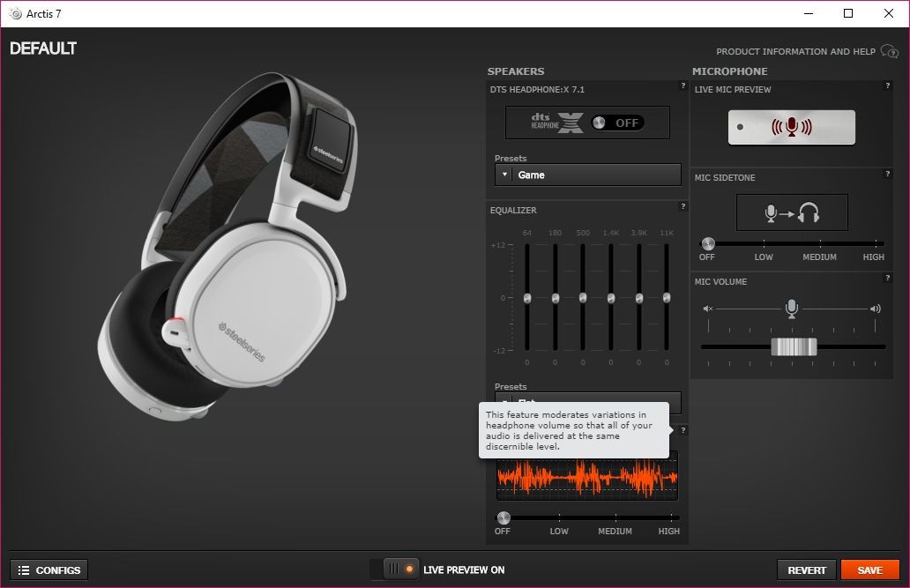Click the DTS Headphone X logo
The image size is (910, 588).
(556, 123)
